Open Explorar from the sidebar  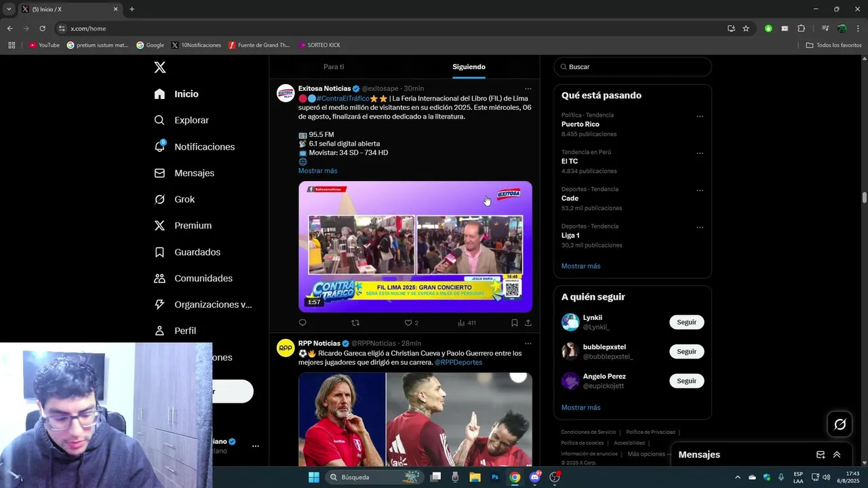click(181, 120)
